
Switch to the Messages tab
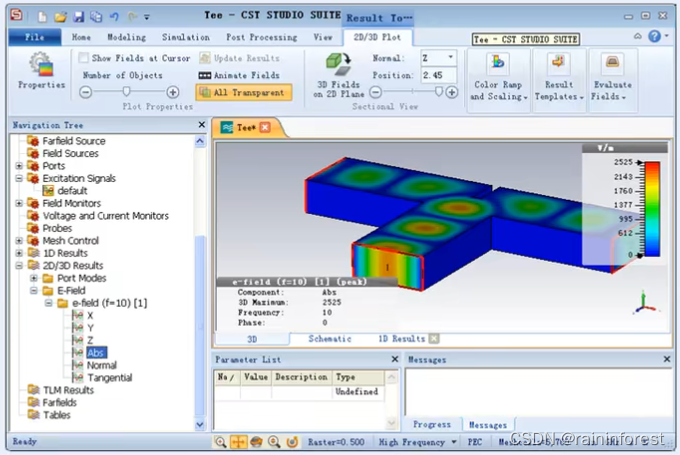pyautogui.click(x=488, y=425)
